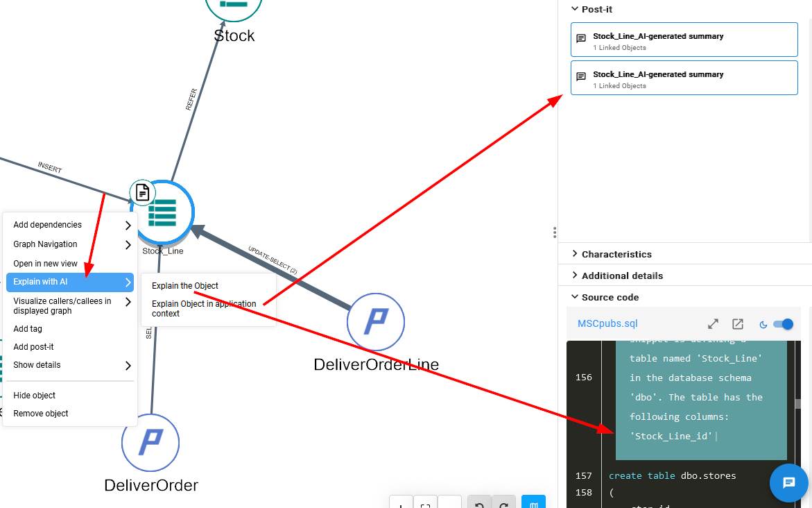This screenshot has height=508, width=812.
Task: Click the undo arrow in graph toolbar
Action: click(x=479, y=505)
